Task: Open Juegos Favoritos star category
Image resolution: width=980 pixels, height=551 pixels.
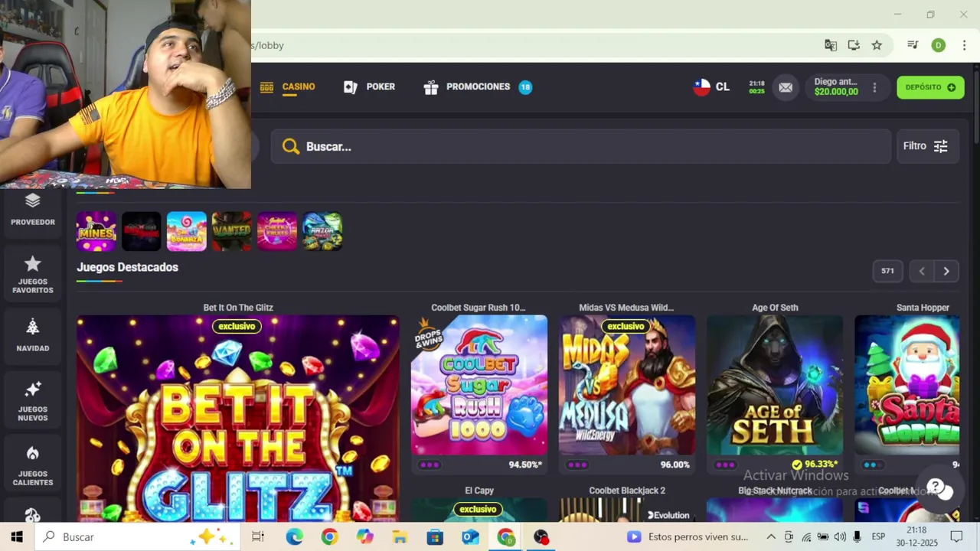Action: pos(32,275)
